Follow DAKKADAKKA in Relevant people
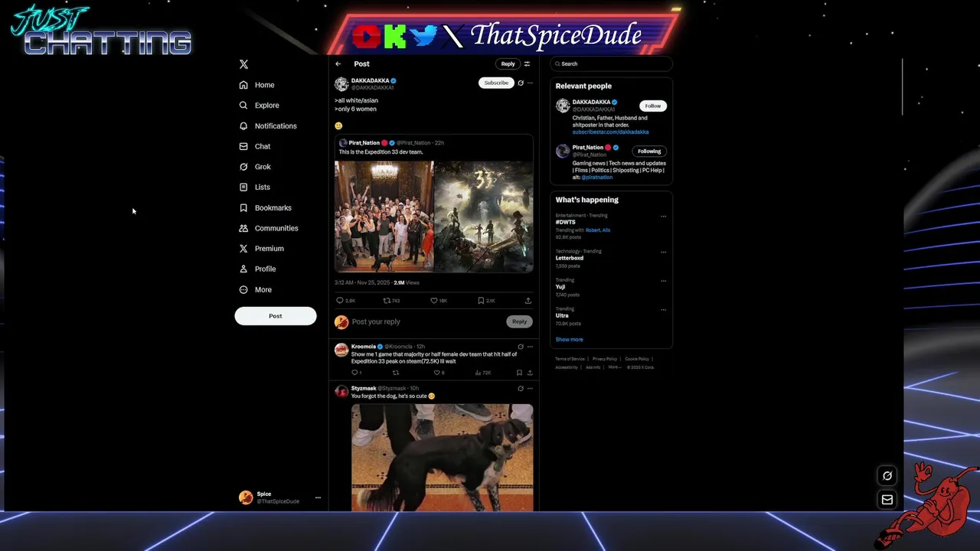Viewport: 980px width, 551px height. (x=652, y=106)
